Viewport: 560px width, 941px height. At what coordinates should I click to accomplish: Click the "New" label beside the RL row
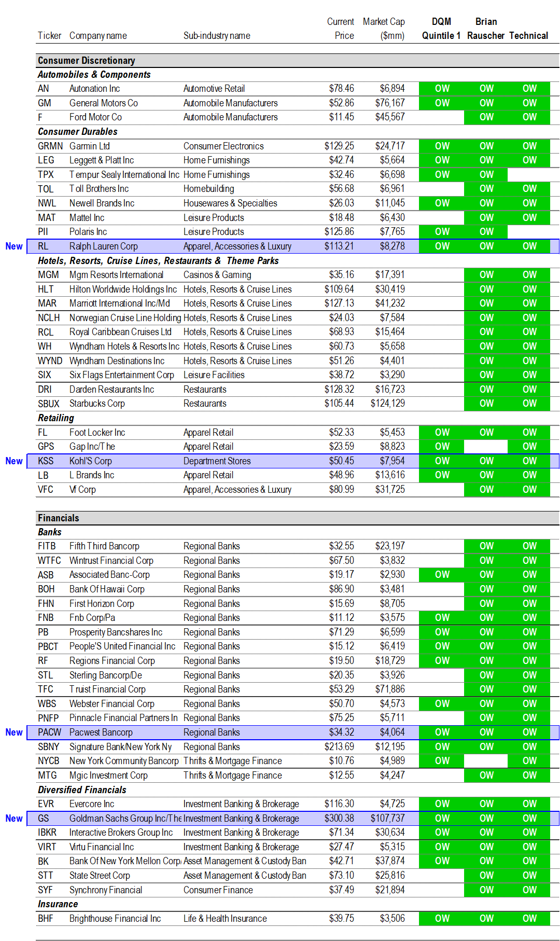tap(14, 246)
